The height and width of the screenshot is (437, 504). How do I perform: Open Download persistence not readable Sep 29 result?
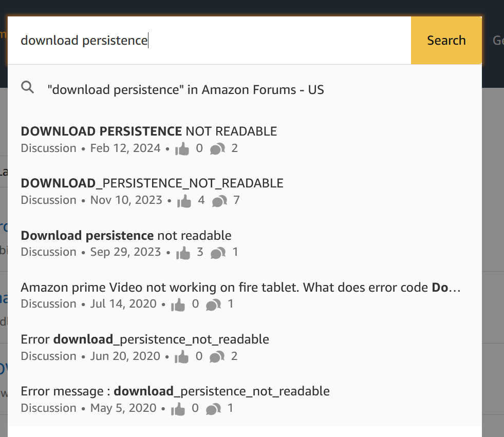coord(126,236)
